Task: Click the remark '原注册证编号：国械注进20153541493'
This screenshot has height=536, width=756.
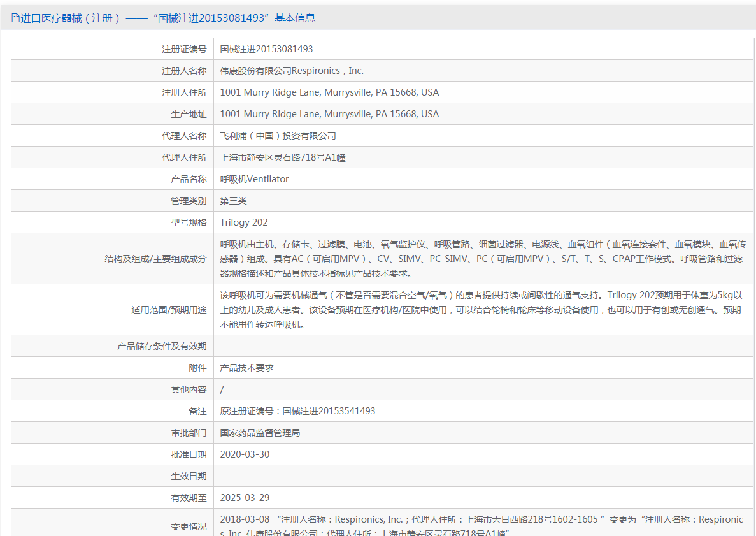Action: pyautogui.click(x=297, y=412)
